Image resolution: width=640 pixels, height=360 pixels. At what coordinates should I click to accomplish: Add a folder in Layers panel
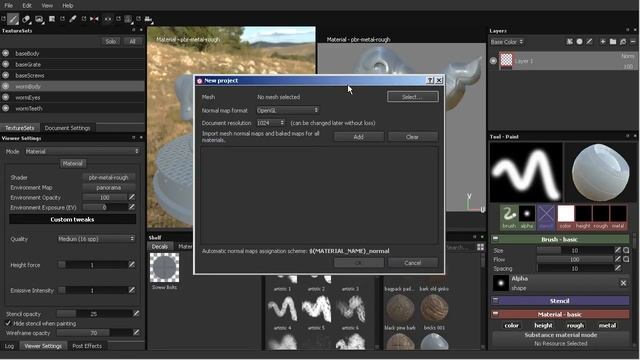613,42
